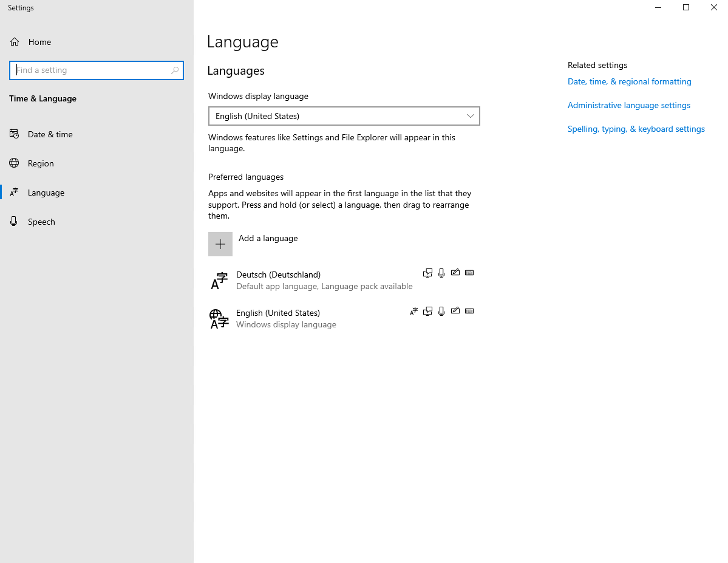Expand the English (United States) language dropdown arrow
Image resolution: width=728 pixels, height=563 pixels.
click(x=469, y=116)
